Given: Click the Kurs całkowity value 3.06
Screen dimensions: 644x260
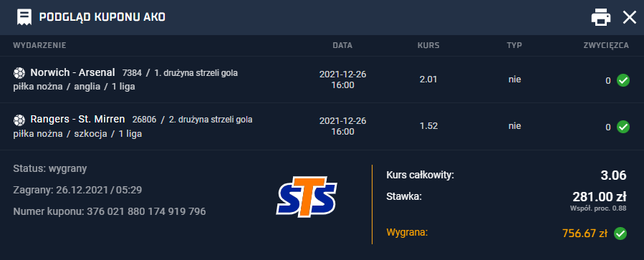Looking at the screenshot, I should click(613, 175).
